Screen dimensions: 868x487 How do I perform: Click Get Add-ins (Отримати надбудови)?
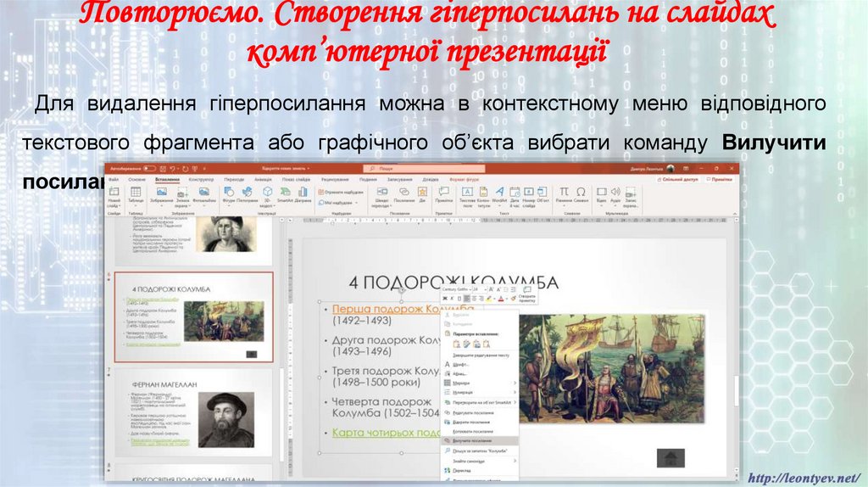[341, 192]
